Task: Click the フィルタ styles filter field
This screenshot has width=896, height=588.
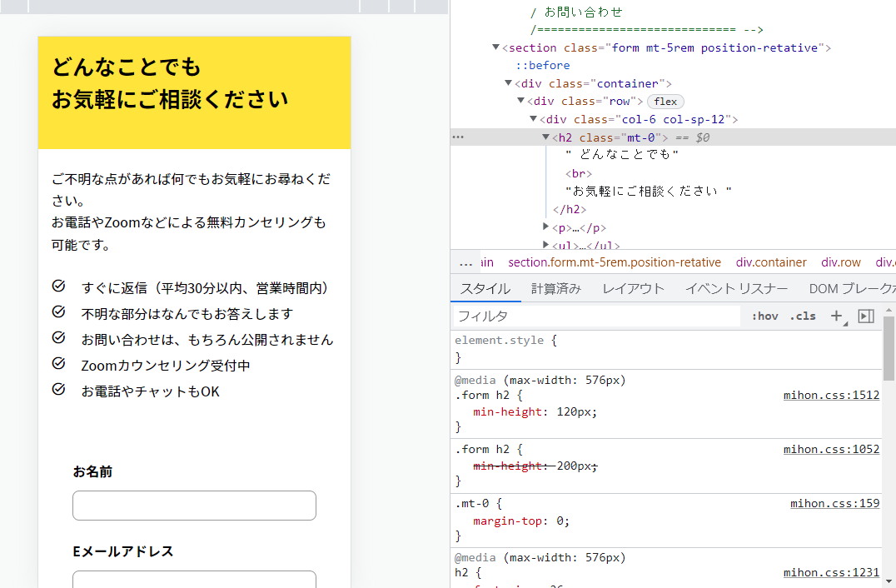Action: [596, 316]
